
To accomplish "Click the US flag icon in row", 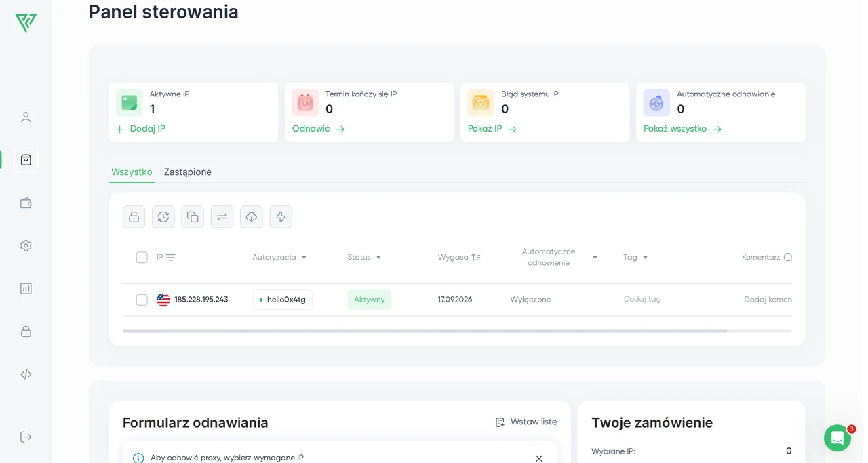I will pyautogui.click(x=163, y=300).
